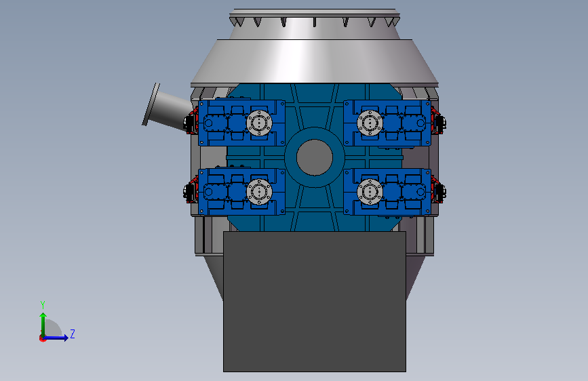Select the angled inlet pipe with flange
The image size is (588, 381).
tap(167, 106)
